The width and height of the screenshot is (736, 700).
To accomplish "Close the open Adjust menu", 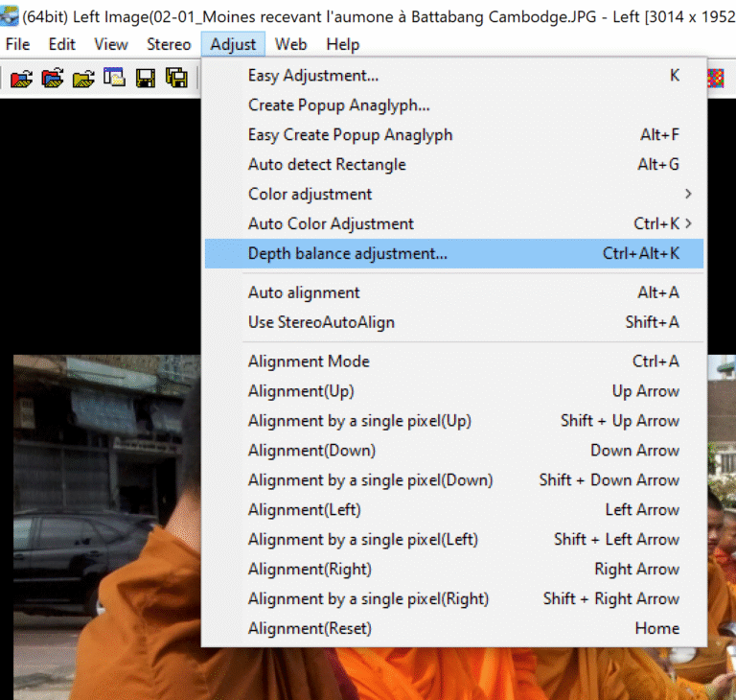I will tap(233, 44).
